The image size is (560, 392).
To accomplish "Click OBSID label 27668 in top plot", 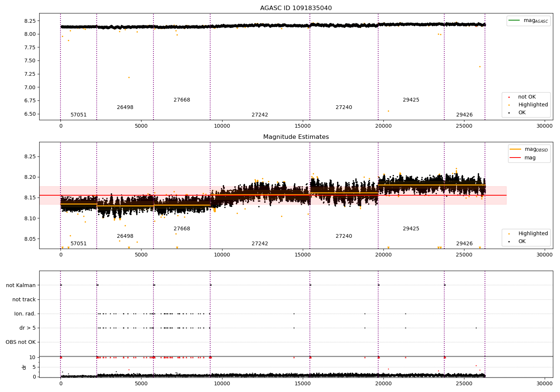I will (182, 100).
